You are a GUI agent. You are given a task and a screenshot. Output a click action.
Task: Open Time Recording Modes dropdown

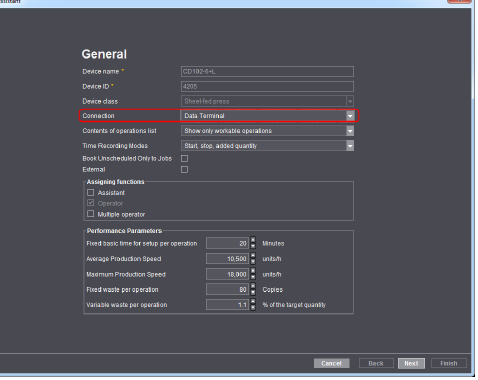click(x=350, y=146)
